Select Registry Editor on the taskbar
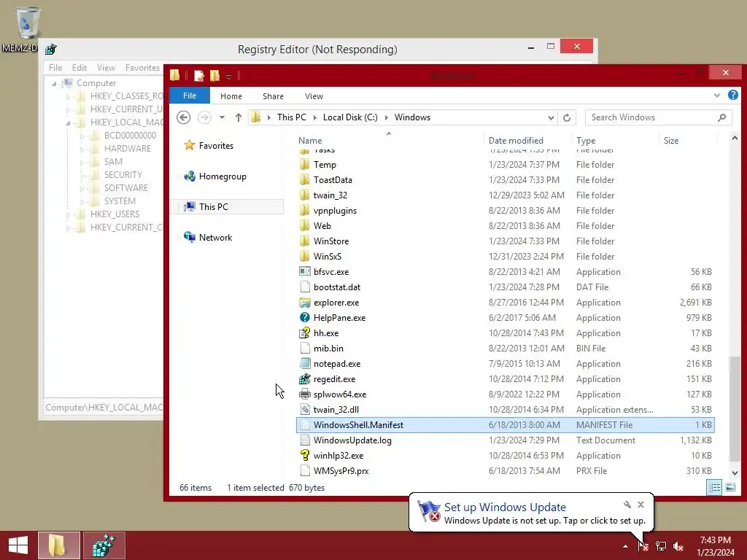The height and width of the screenshot is (560, 747). coord(104,545)
